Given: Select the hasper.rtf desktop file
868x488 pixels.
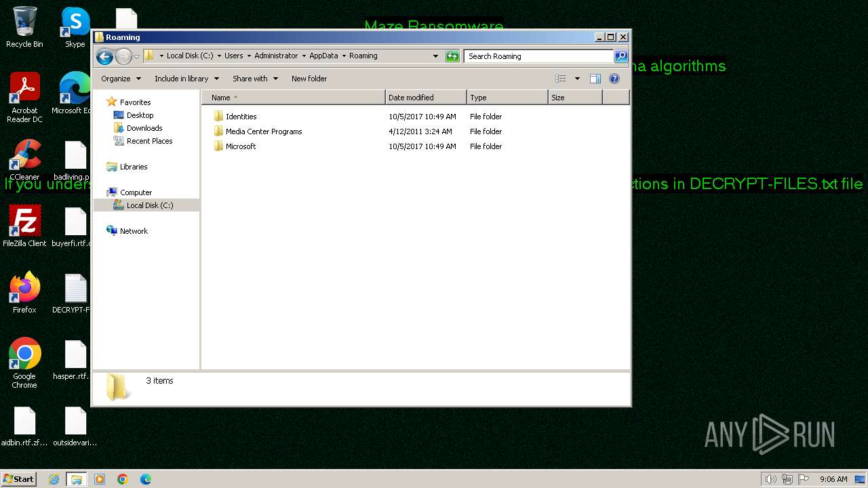Looking at the screenshot, I should (x=72, y=359).
